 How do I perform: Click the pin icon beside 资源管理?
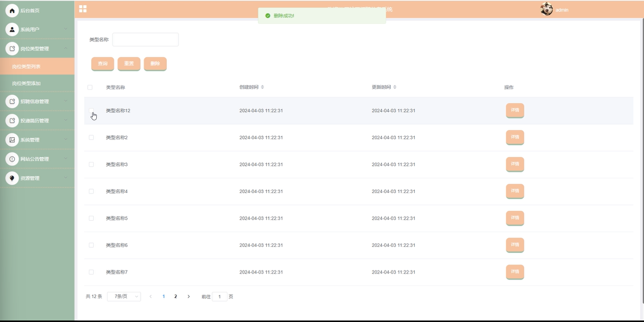click(x=12, y=178)
